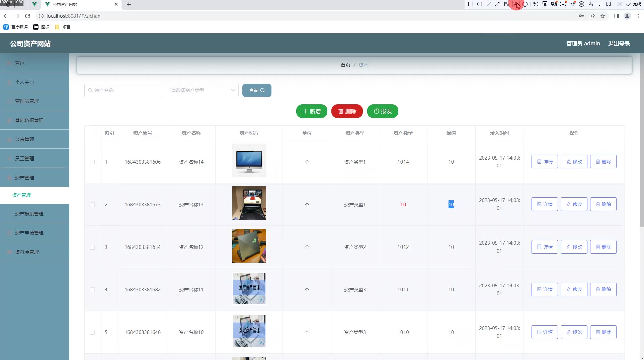This screenshot has height=360, width=644.
Task: Focus the 资产名称 search input
Action: 123,90
